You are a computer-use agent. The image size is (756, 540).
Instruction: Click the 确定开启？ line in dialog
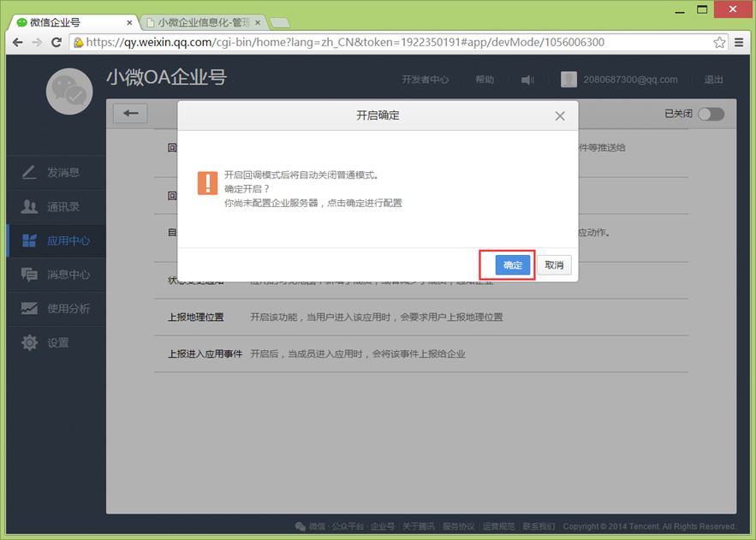[247, 189]
